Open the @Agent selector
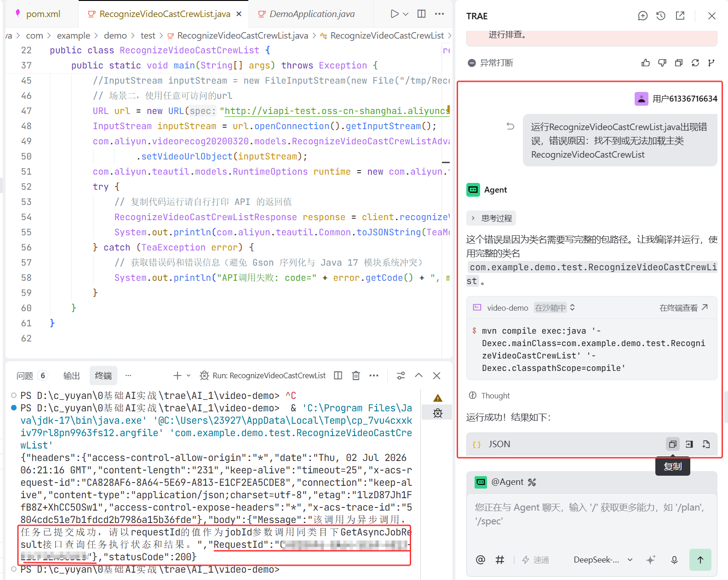This screenshot has width=728, height=580. tap(500, 482)
